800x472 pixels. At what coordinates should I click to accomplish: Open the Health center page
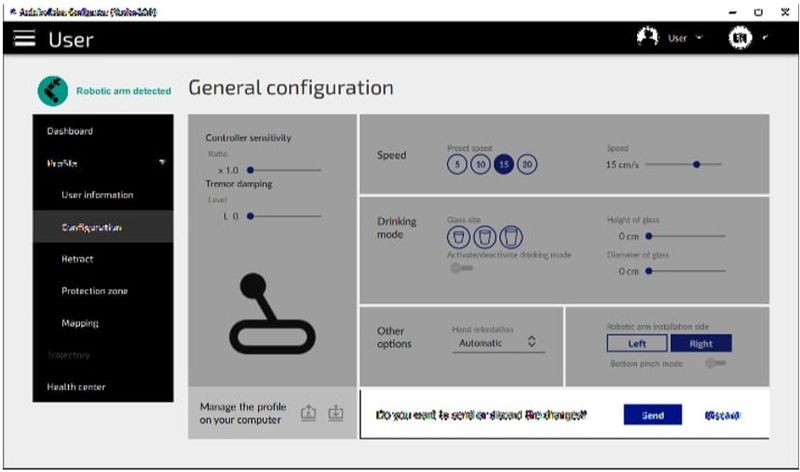point(76,387)
